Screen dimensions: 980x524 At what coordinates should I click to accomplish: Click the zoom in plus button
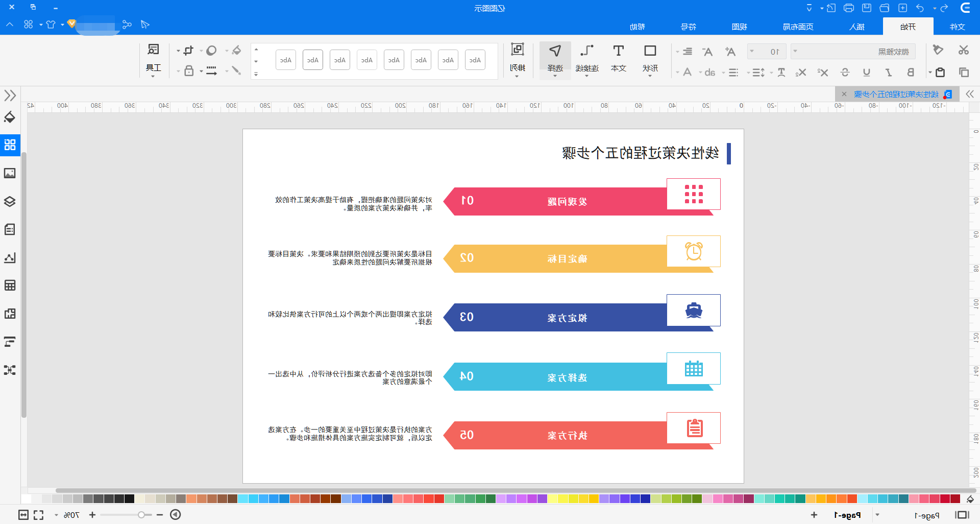tap(92, 515)
